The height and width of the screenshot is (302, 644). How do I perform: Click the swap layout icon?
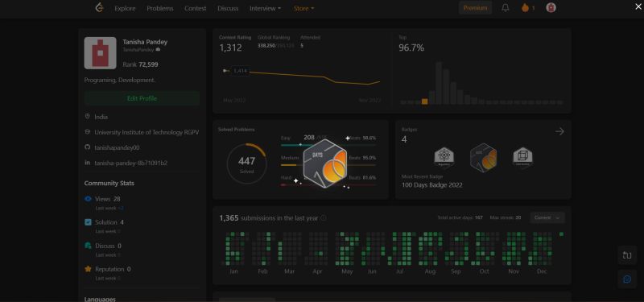point(627,255)
